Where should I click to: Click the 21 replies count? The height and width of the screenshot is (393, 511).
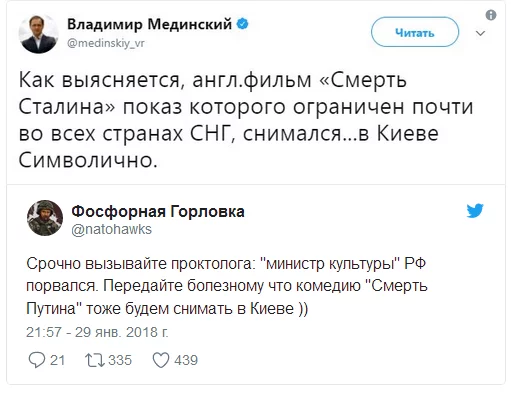pyautogui.click(x=57, y=360)
